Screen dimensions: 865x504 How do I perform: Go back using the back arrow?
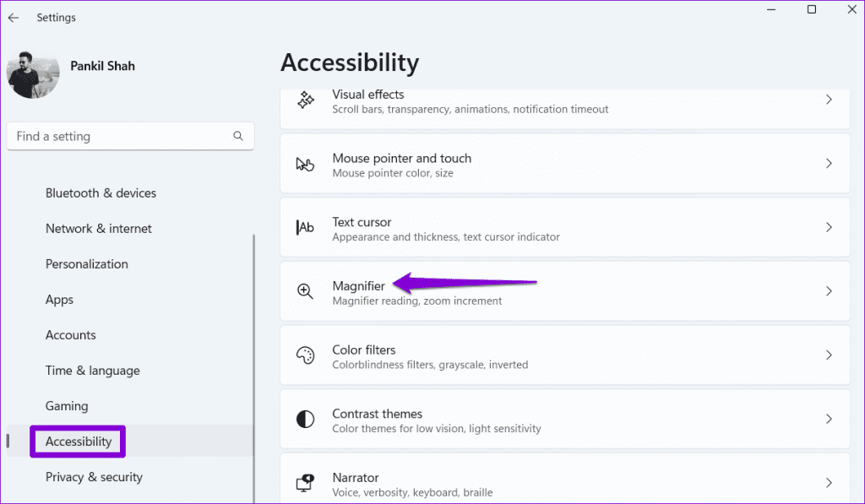coord(14,18)
